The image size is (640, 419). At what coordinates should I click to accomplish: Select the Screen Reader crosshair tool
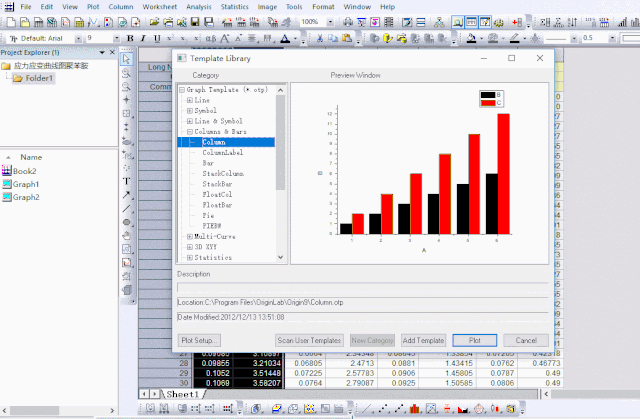click(127, 100)
